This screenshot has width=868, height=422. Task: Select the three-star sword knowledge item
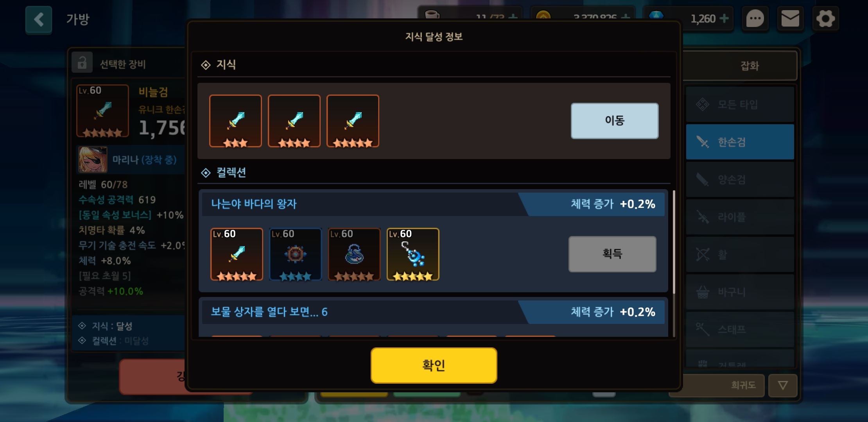(235, 121)
